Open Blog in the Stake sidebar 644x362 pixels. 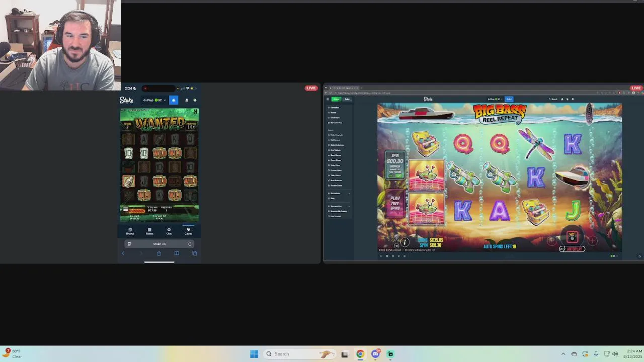click(332, 198)
